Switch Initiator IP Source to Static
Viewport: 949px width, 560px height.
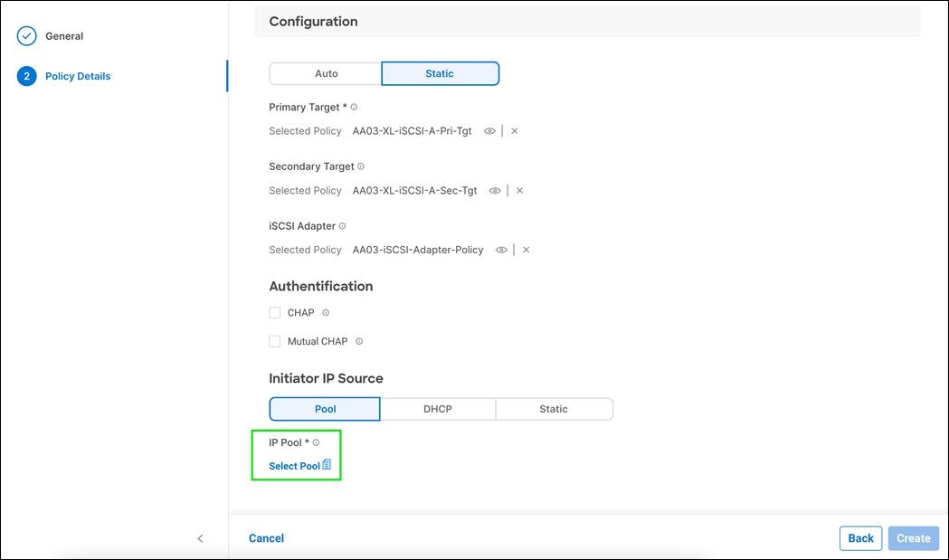554,408
